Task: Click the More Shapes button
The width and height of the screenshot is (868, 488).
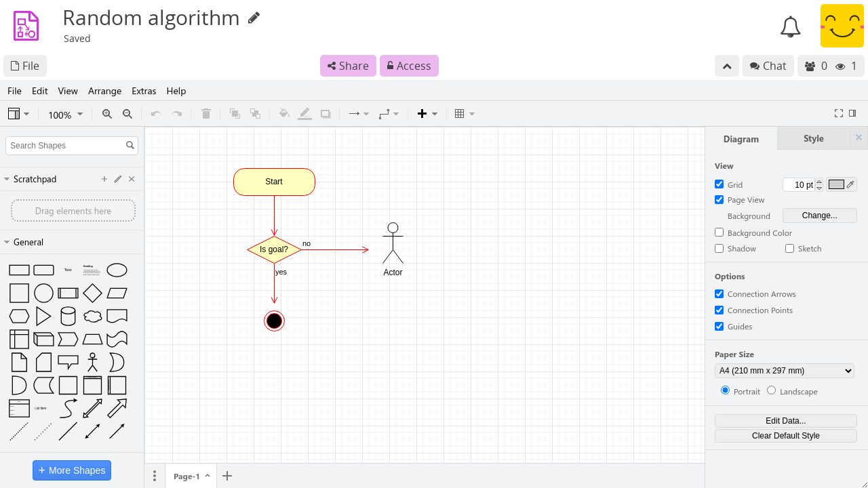Action: (x=71, y=470)
